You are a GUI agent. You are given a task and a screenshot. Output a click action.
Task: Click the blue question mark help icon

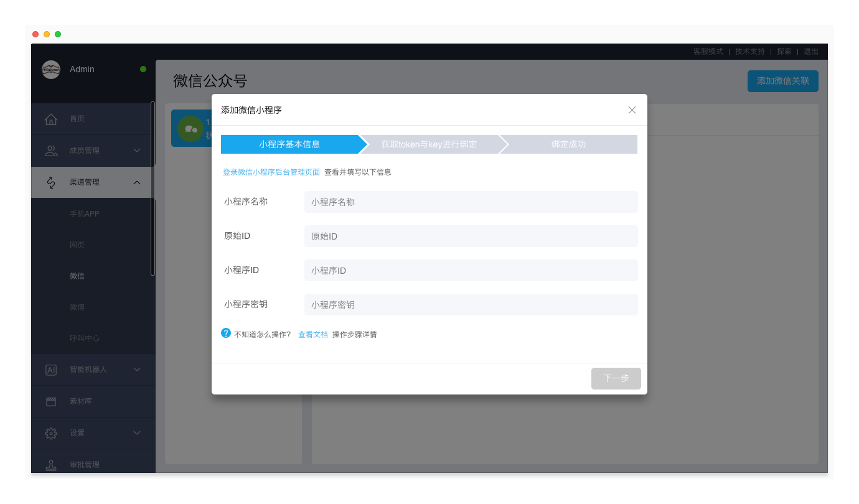click(226, 334)
